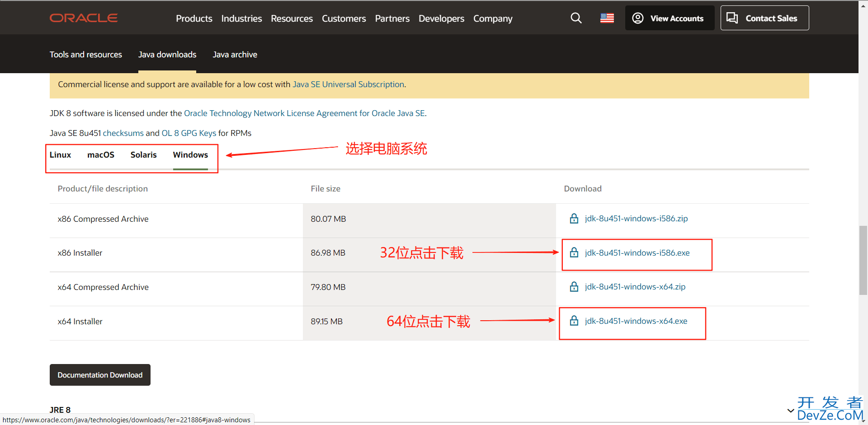The image size is (868, 425).
Task: Open the Resources menu
Action: pos(292,19)
